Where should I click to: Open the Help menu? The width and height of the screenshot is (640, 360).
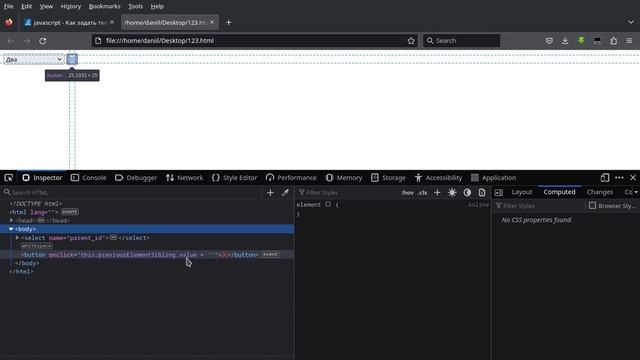(x=157, y=7)
